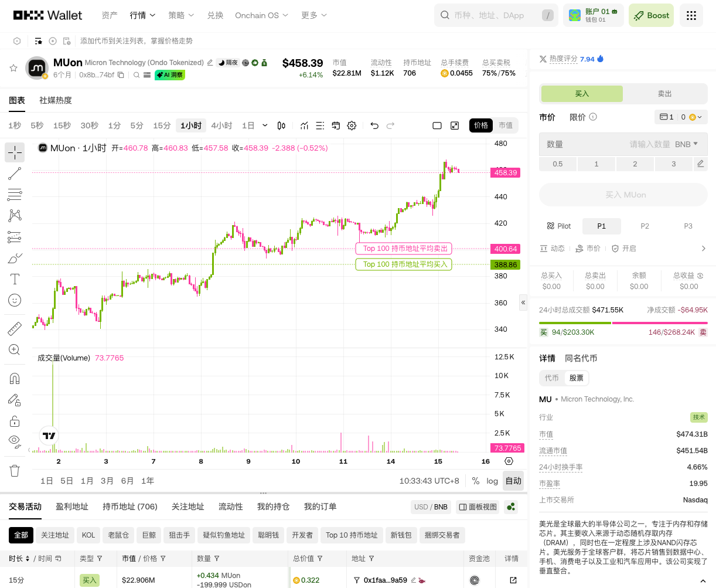Select the measure ruler tool
Viewport: 716px width, 588px height.
pyautogui.click(x=15, y=328)
